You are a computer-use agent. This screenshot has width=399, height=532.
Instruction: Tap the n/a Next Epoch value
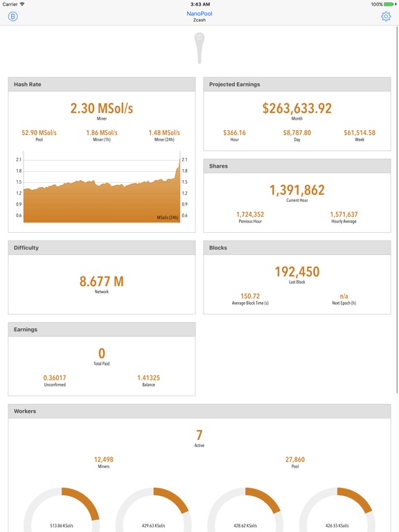(344, 296)
